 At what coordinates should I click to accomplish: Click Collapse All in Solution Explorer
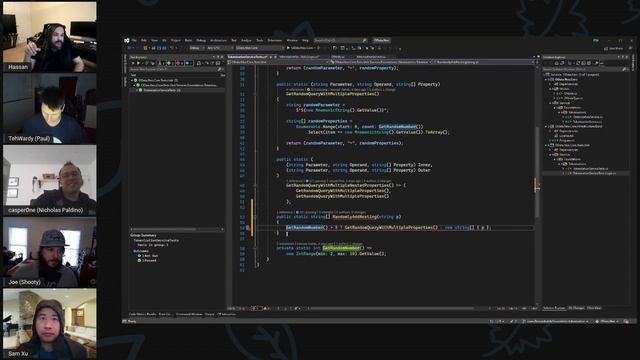[x=583, y=63]
